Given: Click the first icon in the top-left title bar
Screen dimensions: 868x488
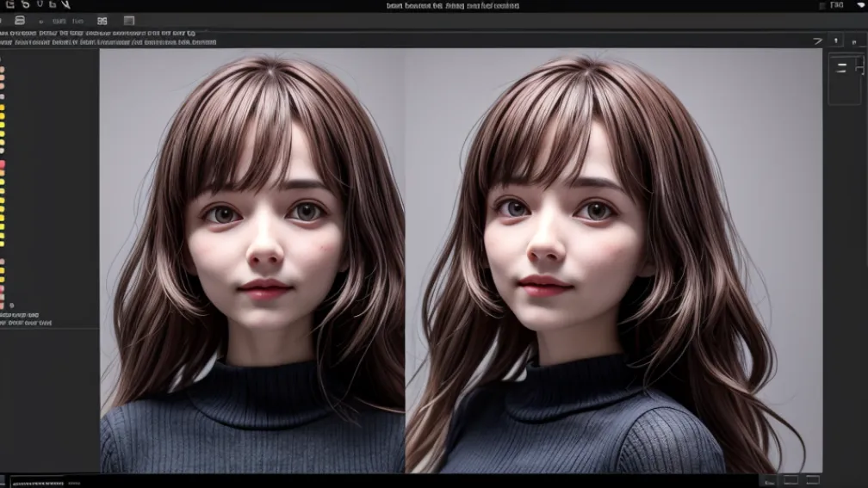Looking at the screenshot, I should [x=10, y=4].
